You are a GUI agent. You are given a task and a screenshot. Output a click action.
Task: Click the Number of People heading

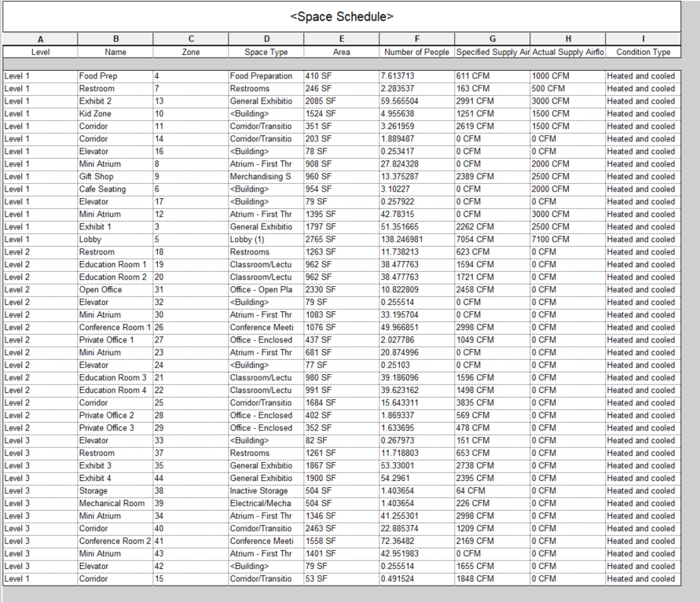(417, 52)
